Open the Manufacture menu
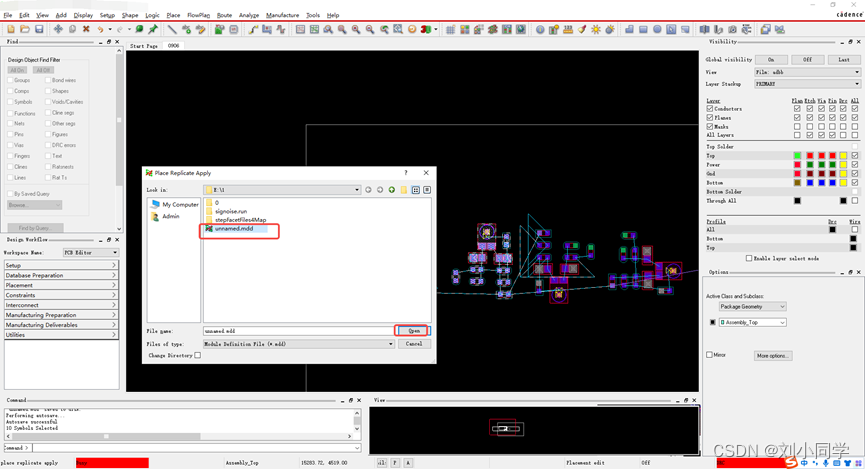The image size is (865, 469). pos(282,15)
